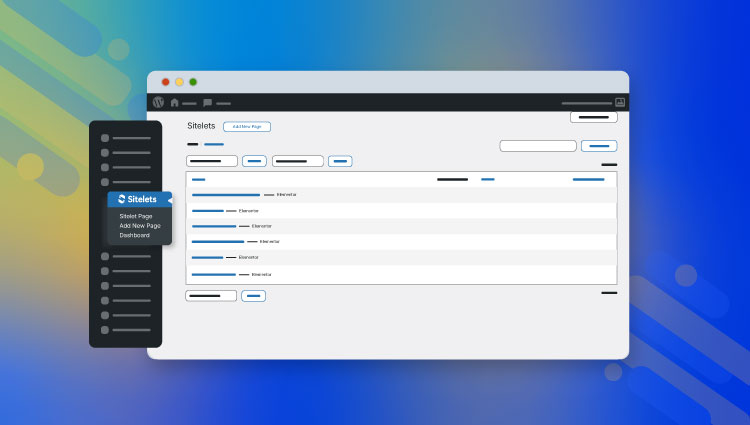750x425 pixels.
Task: Click green maximize window dot
Action: coord(193,82)
